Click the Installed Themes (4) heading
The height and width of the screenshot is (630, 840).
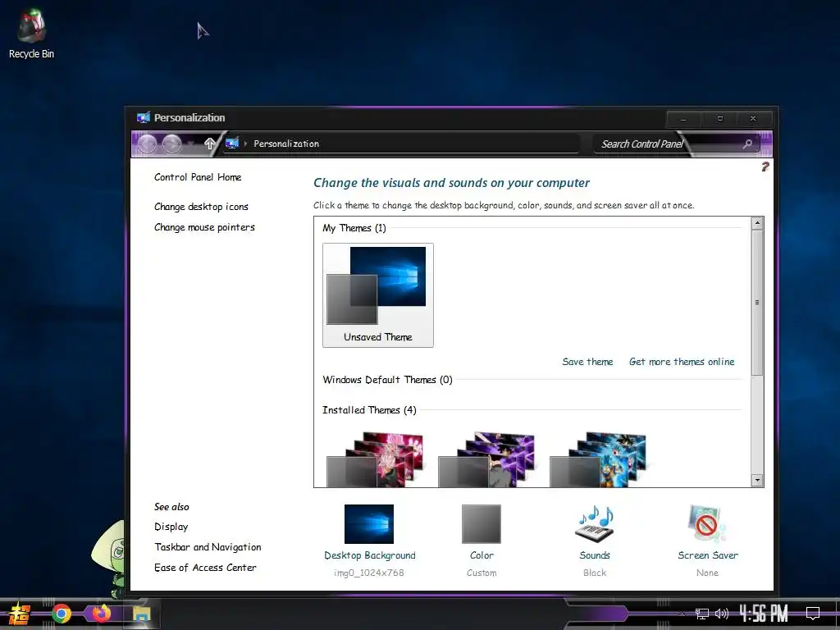[369, 410]
